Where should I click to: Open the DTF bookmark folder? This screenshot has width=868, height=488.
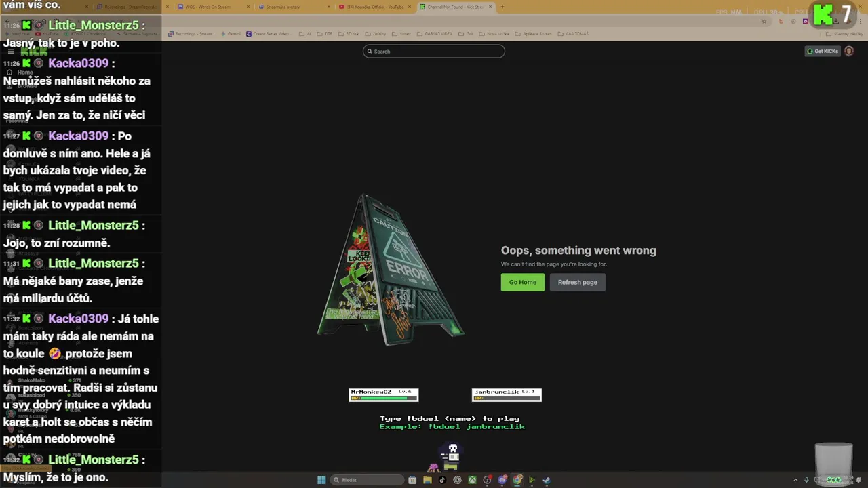[325, 34]
